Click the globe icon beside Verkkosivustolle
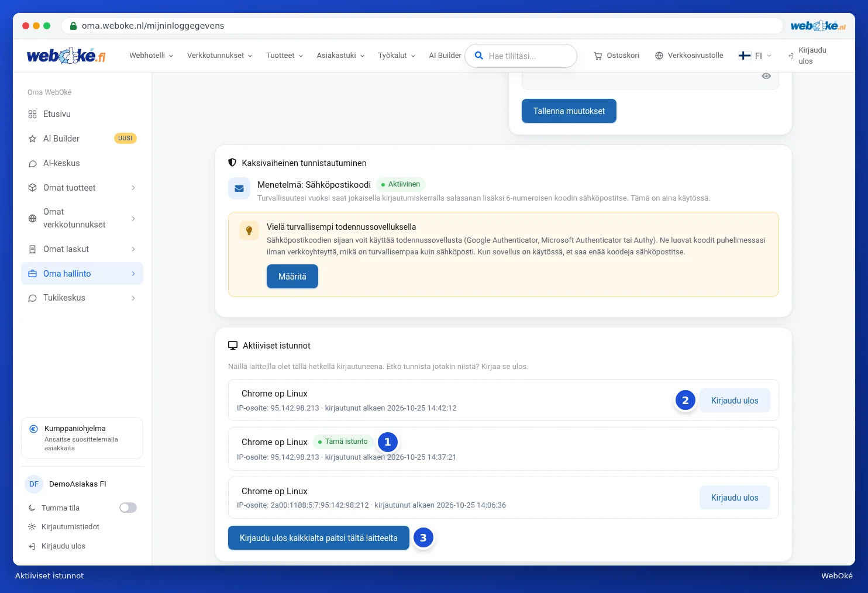Screen dimensions: 868x593 point(659,56)
